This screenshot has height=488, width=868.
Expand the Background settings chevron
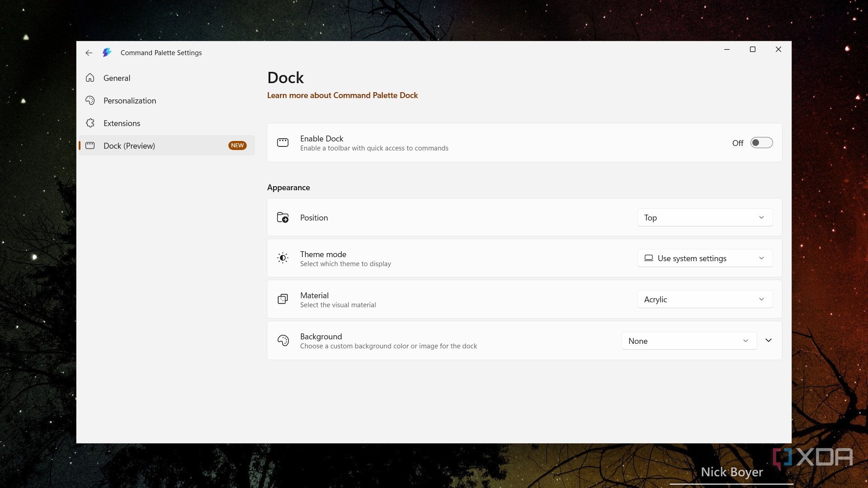769,340
